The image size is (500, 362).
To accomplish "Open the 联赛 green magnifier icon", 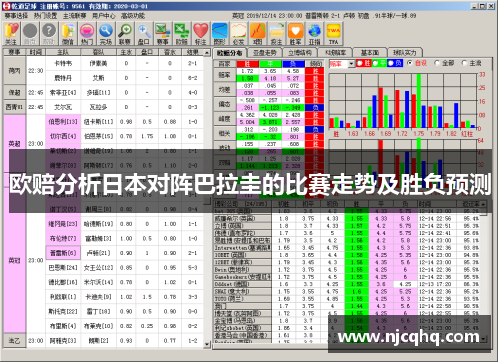I will pyautogui.click(x=125, y=33).
